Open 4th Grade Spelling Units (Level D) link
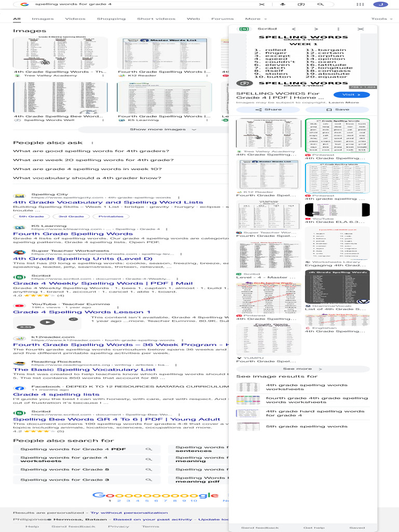Screen dimensions: 399x532 pyautogui.click(x=83, y=259)
